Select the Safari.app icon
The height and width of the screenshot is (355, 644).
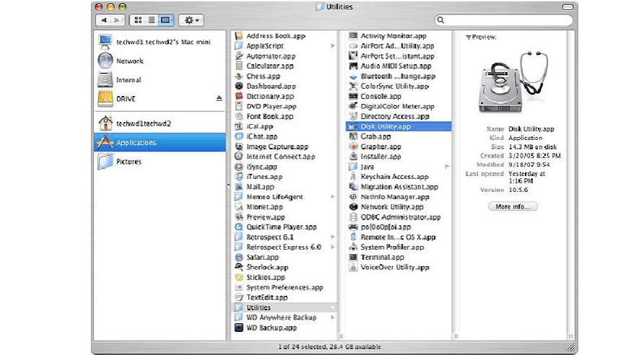tap(239, 257)
